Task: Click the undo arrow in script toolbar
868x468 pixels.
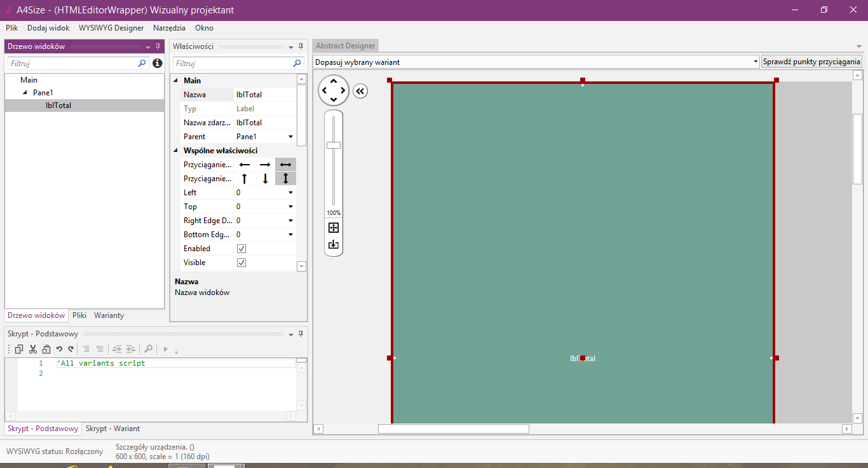Action: tap(59, 349)
